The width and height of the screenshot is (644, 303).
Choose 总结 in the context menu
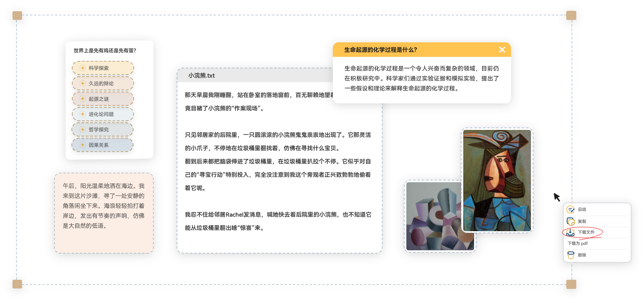[597, 210]
